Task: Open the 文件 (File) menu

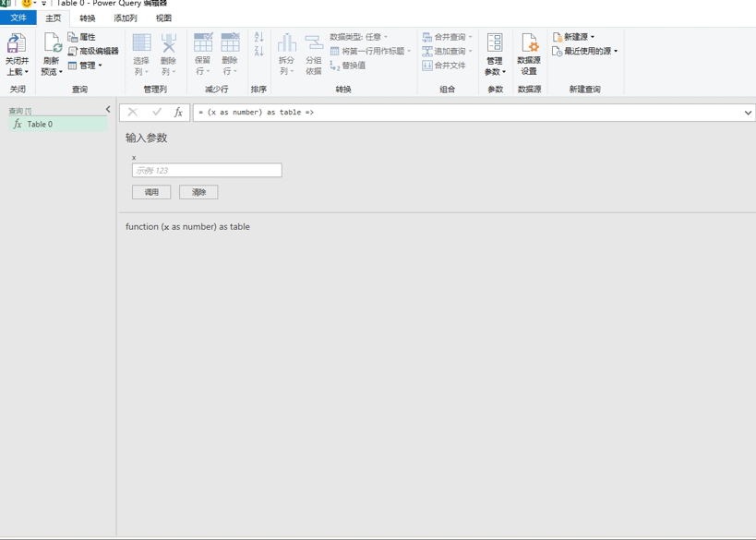Action: pyautogui.click(x=18, y=18)
